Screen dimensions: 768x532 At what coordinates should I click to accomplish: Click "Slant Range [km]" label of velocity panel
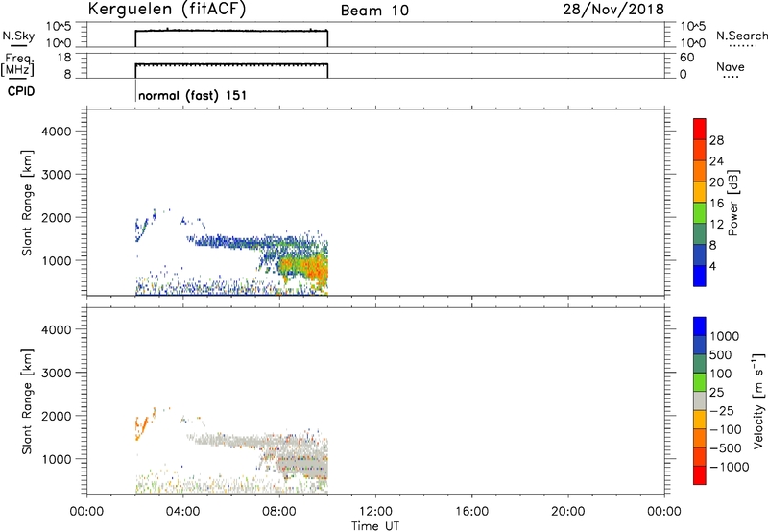27,401
